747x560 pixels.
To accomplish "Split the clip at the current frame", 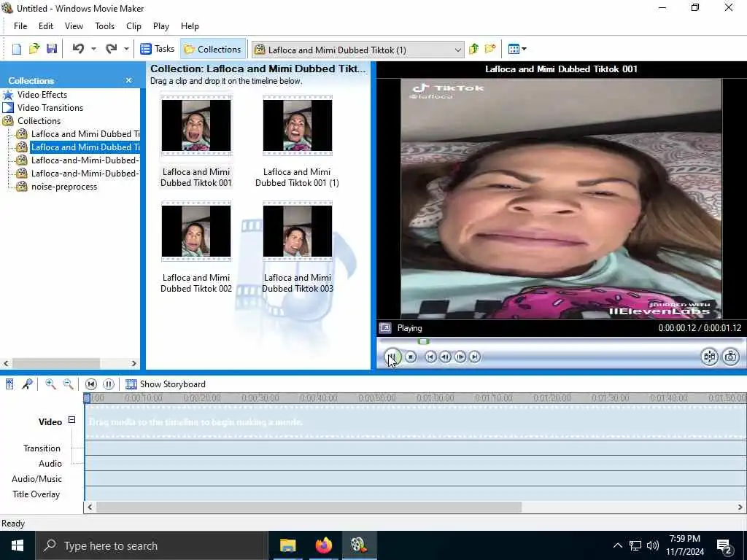I will 709,357.
